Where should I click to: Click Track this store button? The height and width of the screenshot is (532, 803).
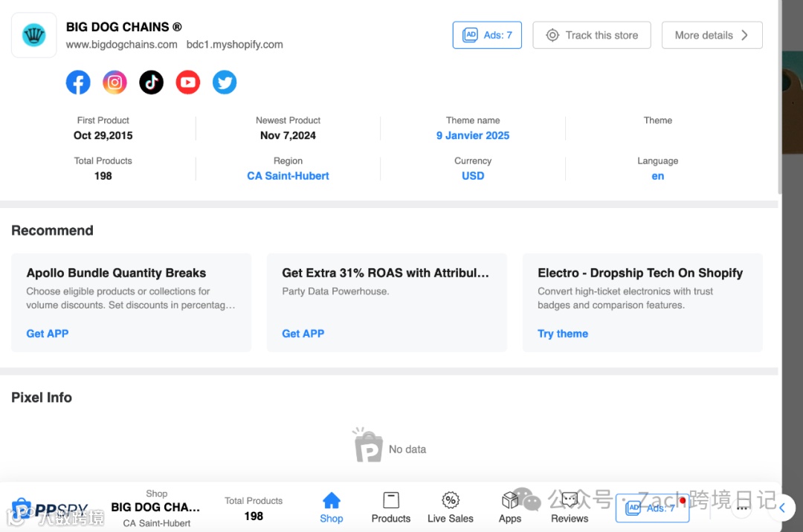coord(592,36)
